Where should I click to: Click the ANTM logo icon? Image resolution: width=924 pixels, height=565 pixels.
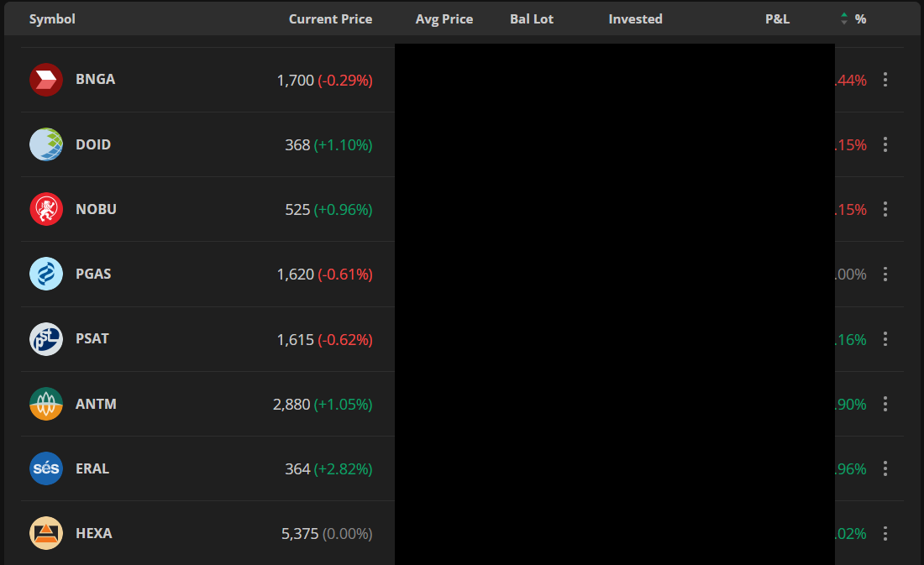46,404
